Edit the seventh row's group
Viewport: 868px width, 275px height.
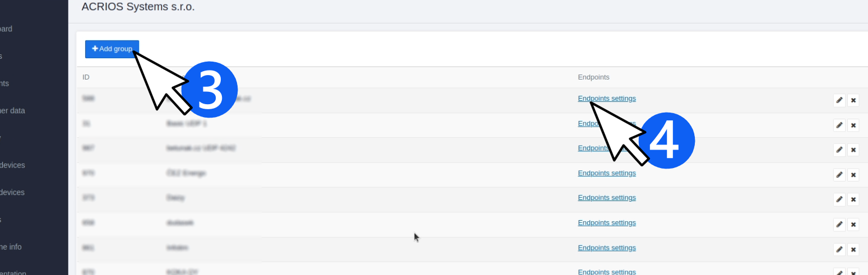[839, 249]
